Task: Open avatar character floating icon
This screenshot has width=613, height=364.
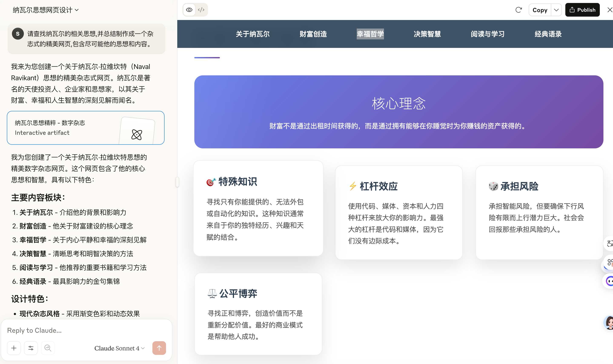Action: [609, 322]
